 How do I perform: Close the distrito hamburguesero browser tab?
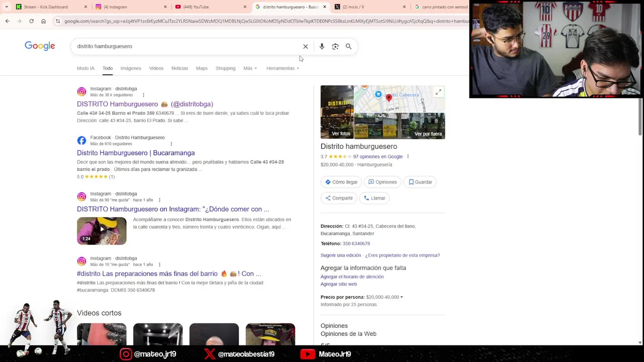(325, 7)
